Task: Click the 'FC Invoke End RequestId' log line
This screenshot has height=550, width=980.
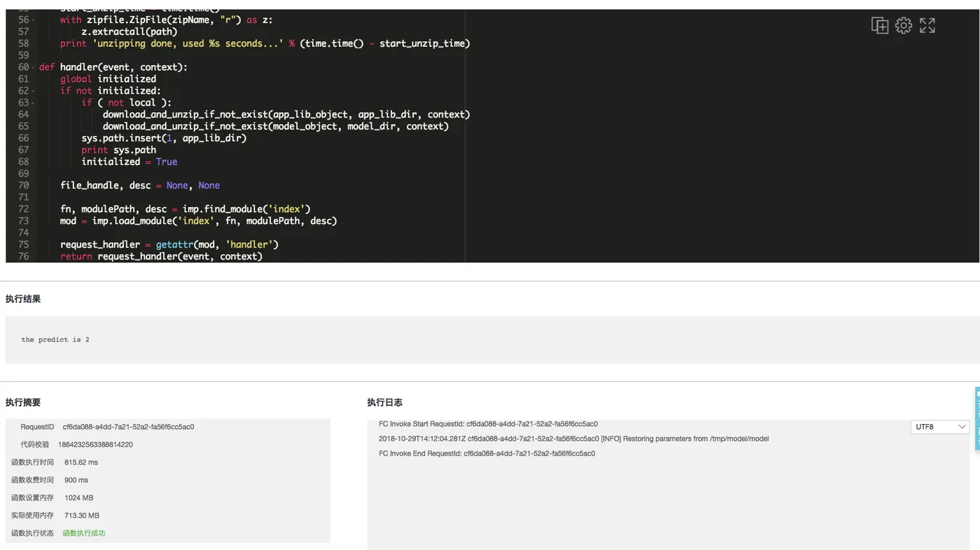Action: [486, 453]
